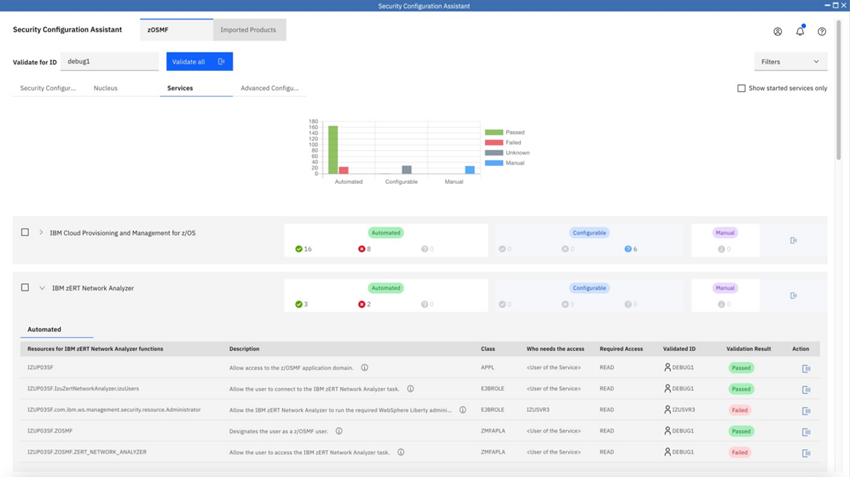Open the Advanced Configu... tab
The width and height of the screenshot is (850, 477).
coord(269,88)
